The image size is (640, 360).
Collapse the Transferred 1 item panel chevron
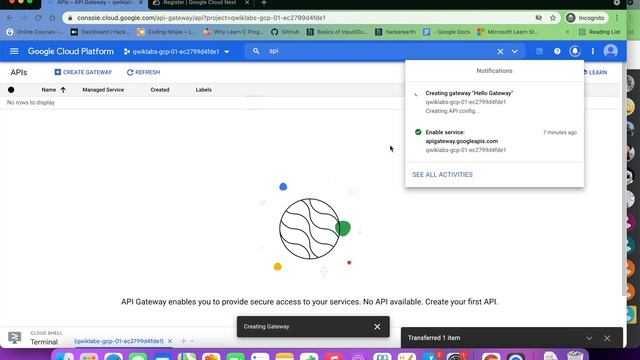589,338
